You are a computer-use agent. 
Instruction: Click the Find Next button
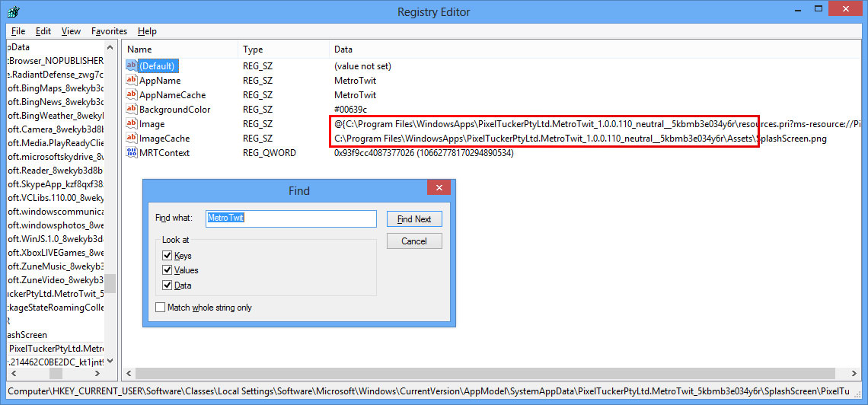point(414,219)
